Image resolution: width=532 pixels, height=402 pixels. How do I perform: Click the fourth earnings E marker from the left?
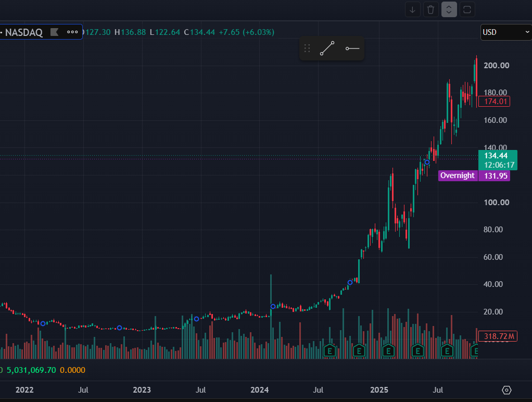click(x=417, y=351)
